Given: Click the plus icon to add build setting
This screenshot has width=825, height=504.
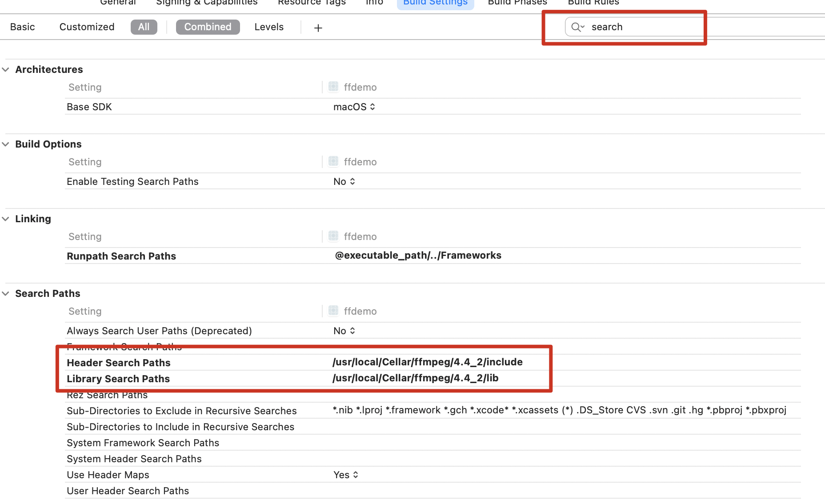Looking at the screenshot, I should click(318, 28).
